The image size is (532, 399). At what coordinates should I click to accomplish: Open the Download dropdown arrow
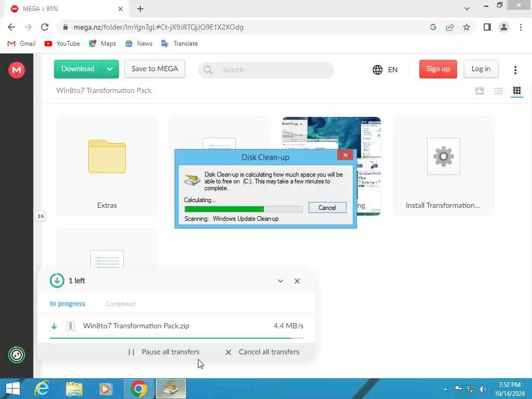click(x=110, y=69)
